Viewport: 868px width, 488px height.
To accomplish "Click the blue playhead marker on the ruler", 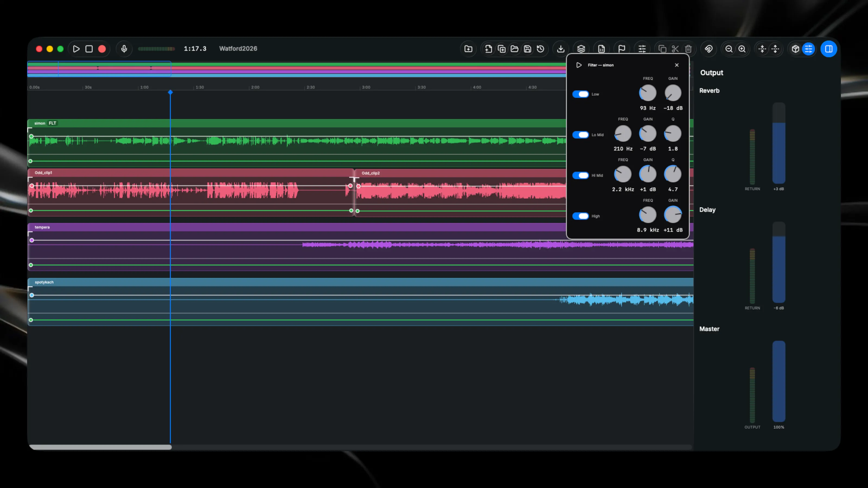I will click(x=171, y=92).
